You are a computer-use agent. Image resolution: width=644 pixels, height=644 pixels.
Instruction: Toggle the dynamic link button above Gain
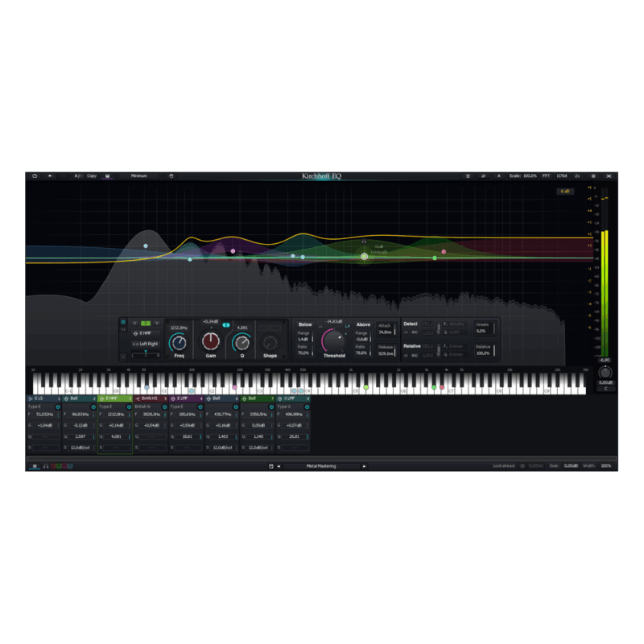[x=226, y=325]
